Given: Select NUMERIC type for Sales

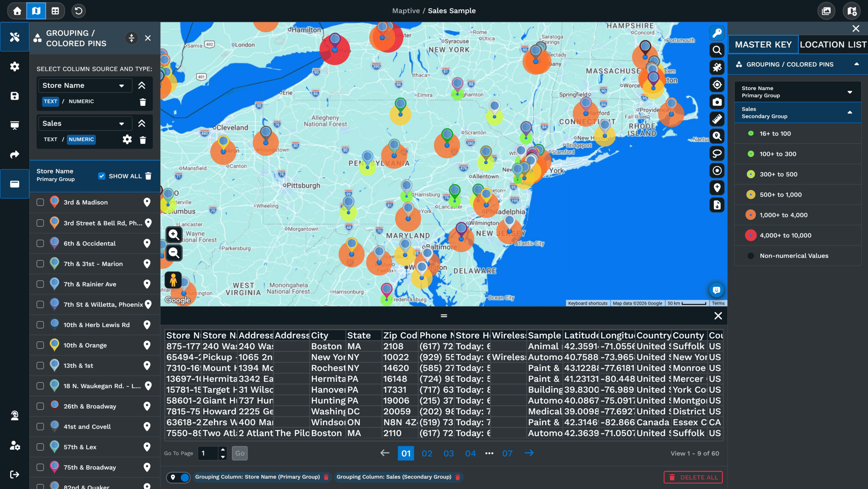Looking at the screenshot, I should click(x=81, y=139).
